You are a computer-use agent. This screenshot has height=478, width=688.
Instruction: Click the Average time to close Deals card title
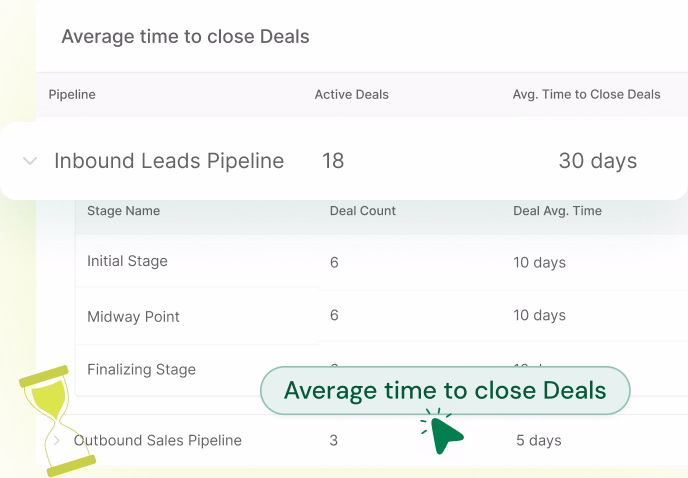(185, 36)
